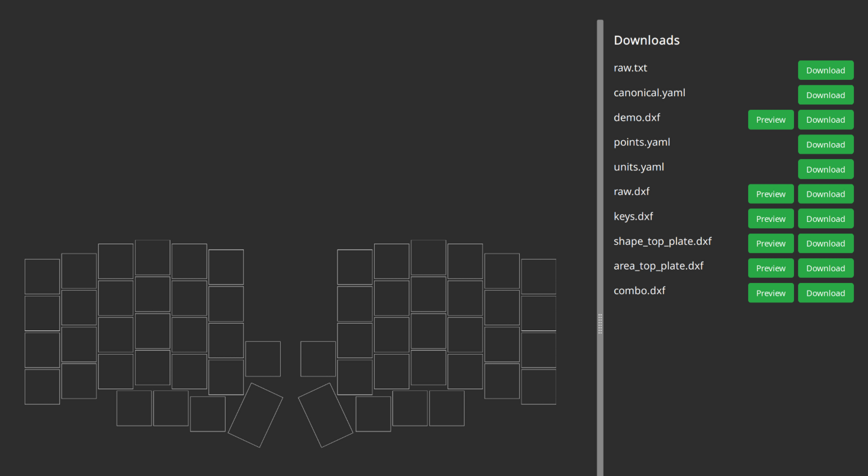Download the points.yaml file
The image size is (868, 476).
(825, 144)
